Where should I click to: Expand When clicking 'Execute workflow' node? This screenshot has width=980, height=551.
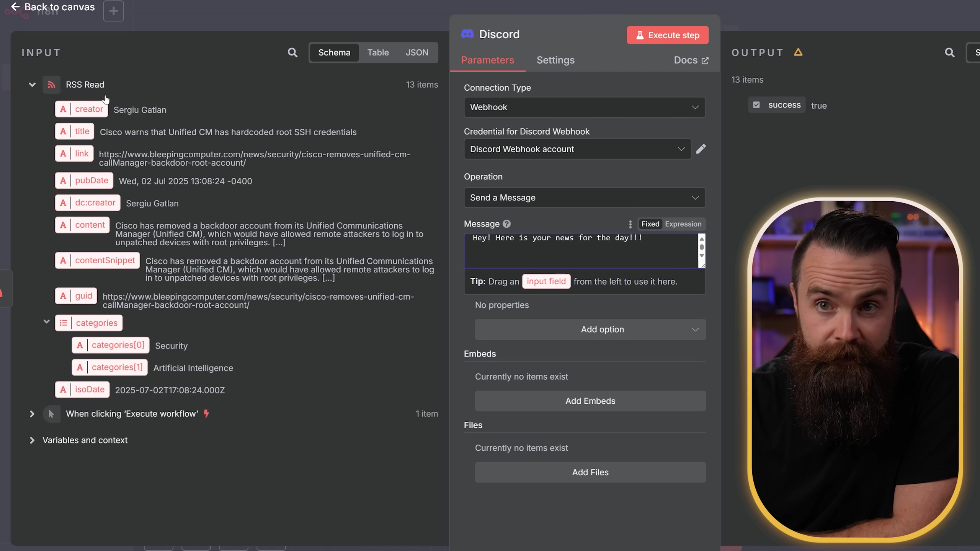tap(32, 414)
